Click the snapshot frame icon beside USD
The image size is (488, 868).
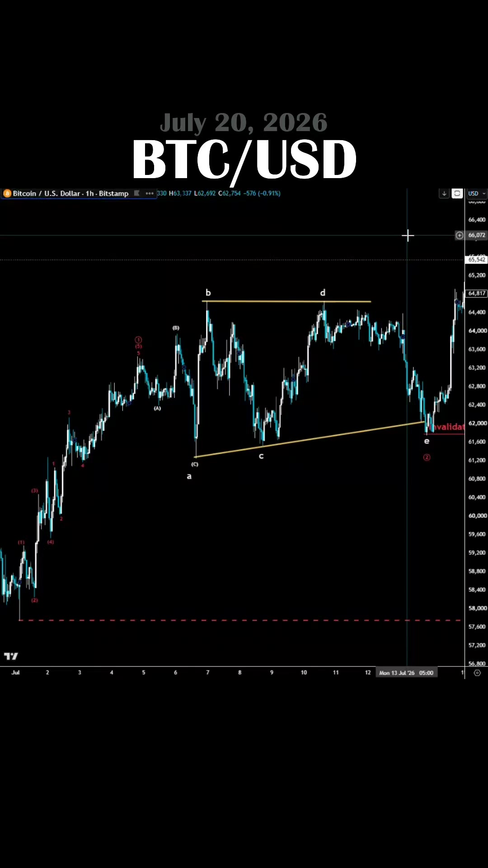click(x=457, y=193)
